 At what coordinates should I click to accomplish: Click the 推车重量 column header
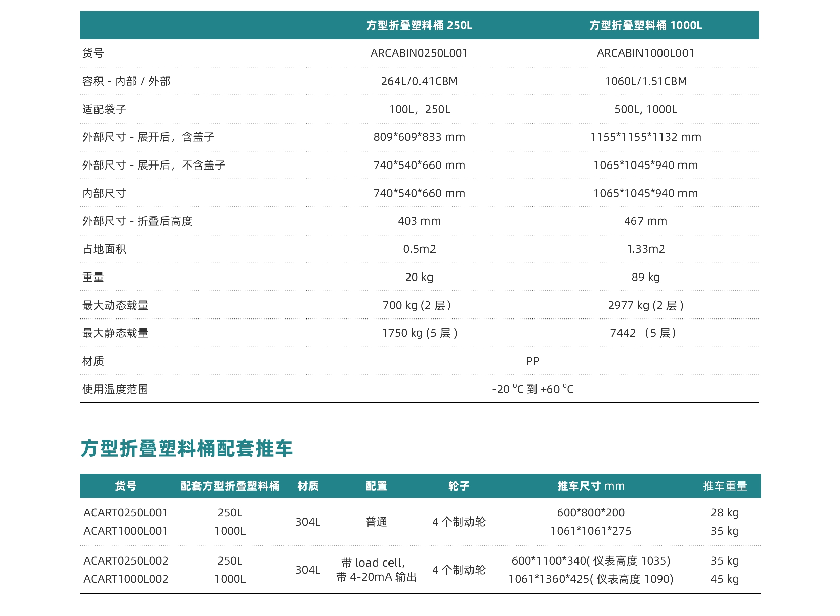tap(724, 486)
